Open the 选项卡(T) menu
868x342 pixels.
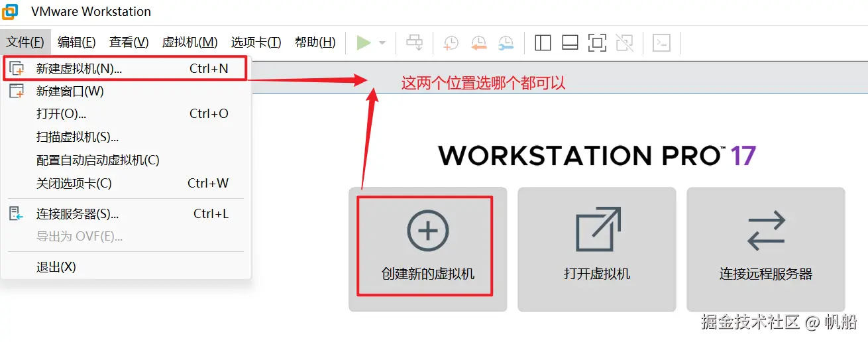coord(256,42)
